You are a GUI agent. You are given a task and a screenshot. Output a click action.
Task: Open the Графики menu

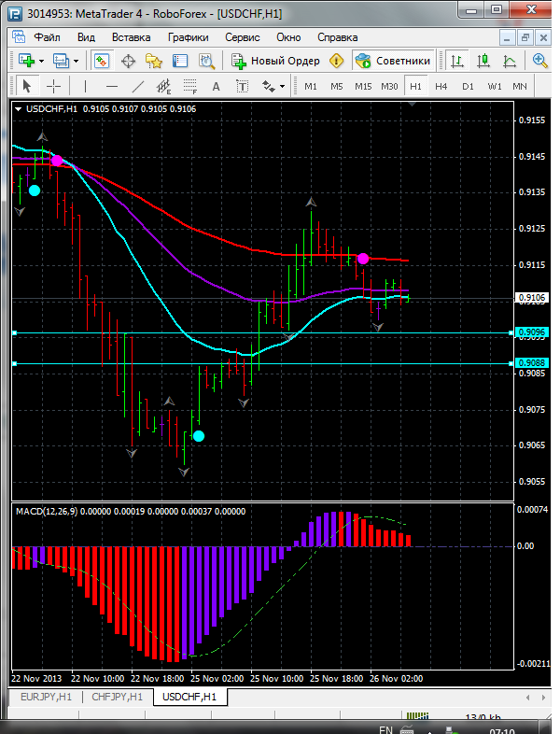coord(189,37)
